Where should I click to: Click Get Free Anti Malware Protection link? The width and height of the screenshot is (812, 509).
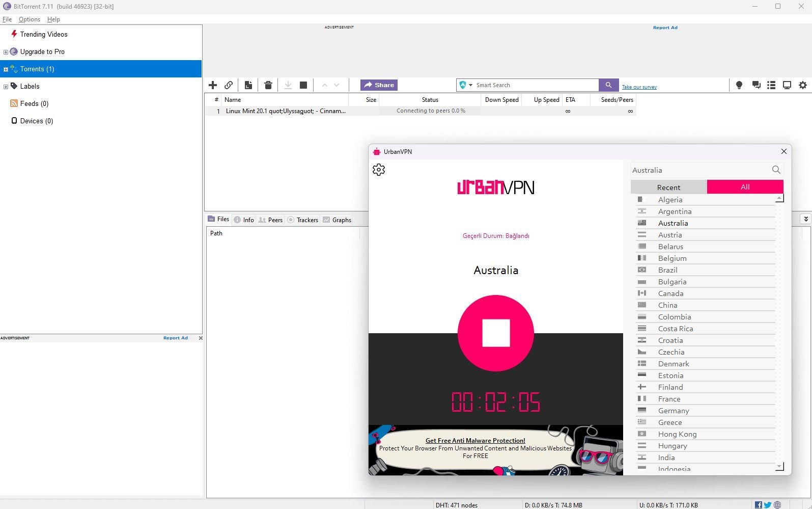tap(475, 441)
